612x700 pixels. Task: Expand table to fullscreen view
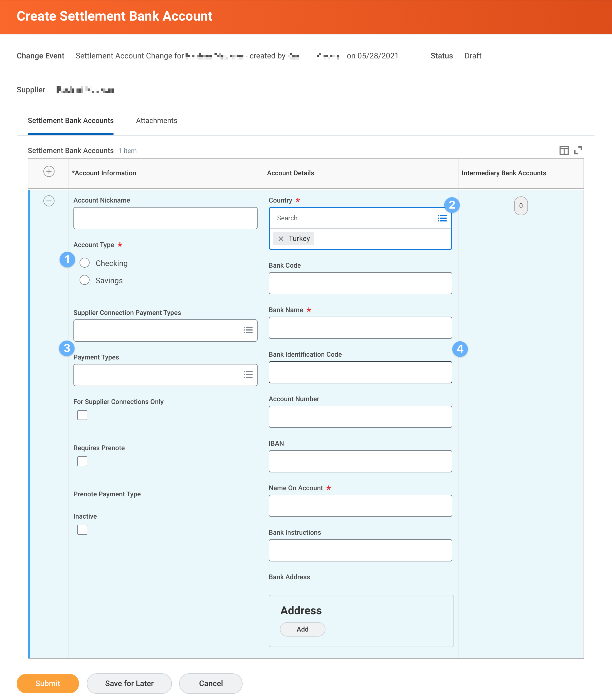pyautogui.click(x=578, y=150)
